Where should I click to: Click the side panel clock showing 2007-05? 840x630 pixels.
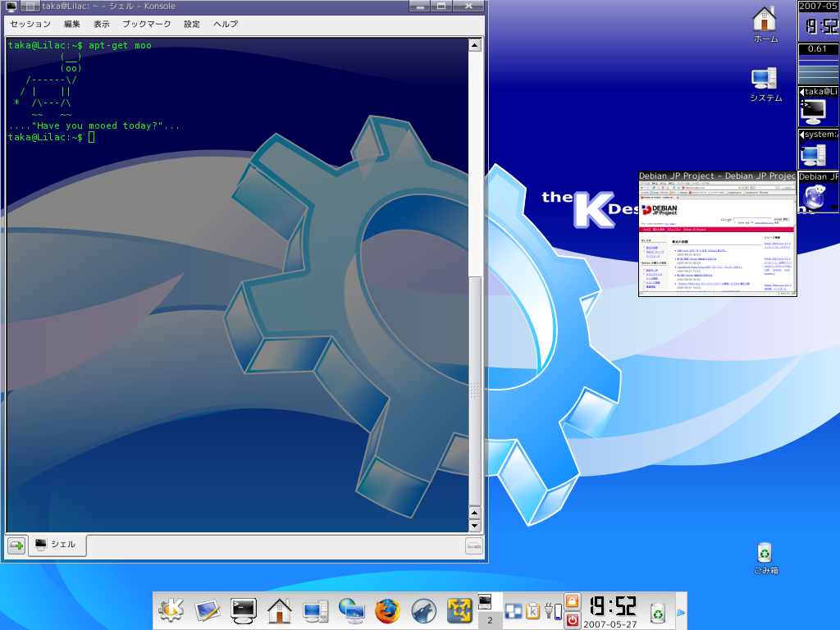pyautogui.click(x=818, y=21)
